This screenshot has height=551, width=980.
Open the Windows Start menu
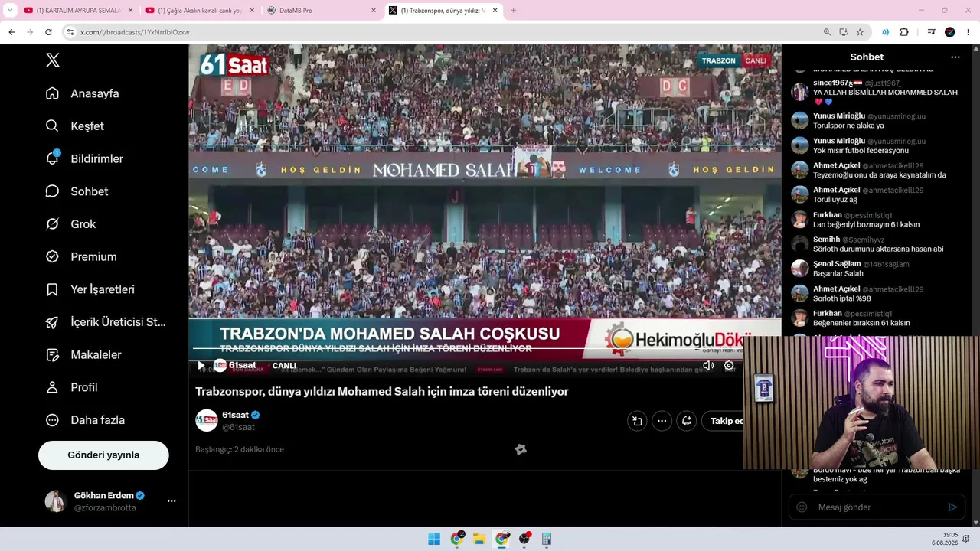434,539
